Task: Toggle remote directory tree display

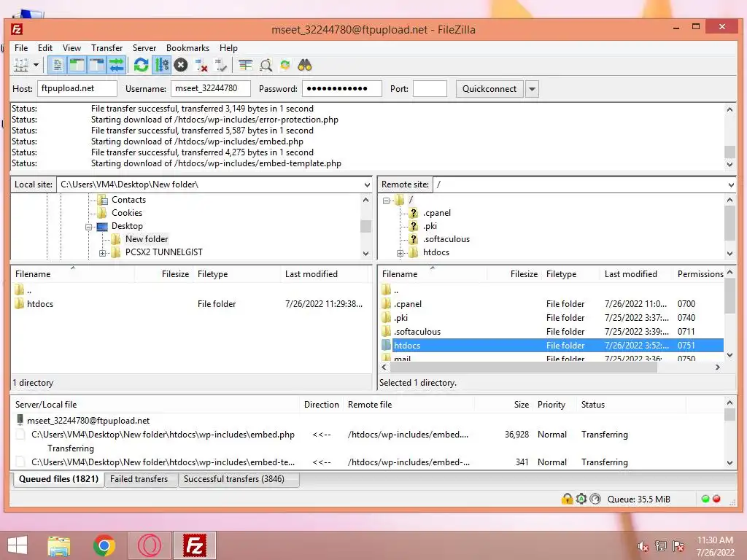Action: pyautogui.click(x=97, y=65)
